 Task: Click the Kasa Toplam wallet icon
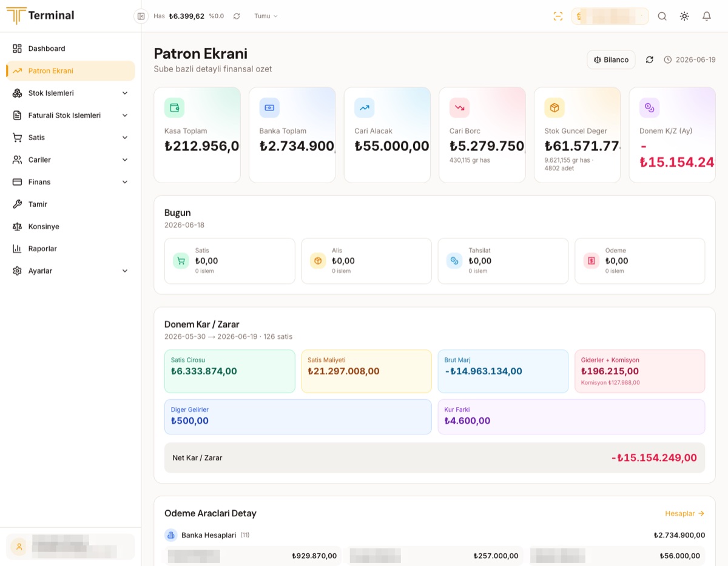click(175, 108)
